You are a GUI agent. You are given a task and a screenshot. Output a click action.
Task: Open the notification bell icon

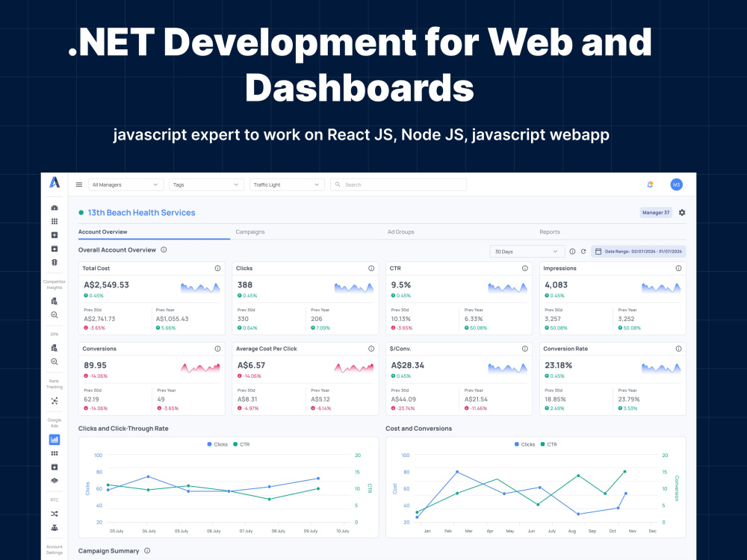650,184
